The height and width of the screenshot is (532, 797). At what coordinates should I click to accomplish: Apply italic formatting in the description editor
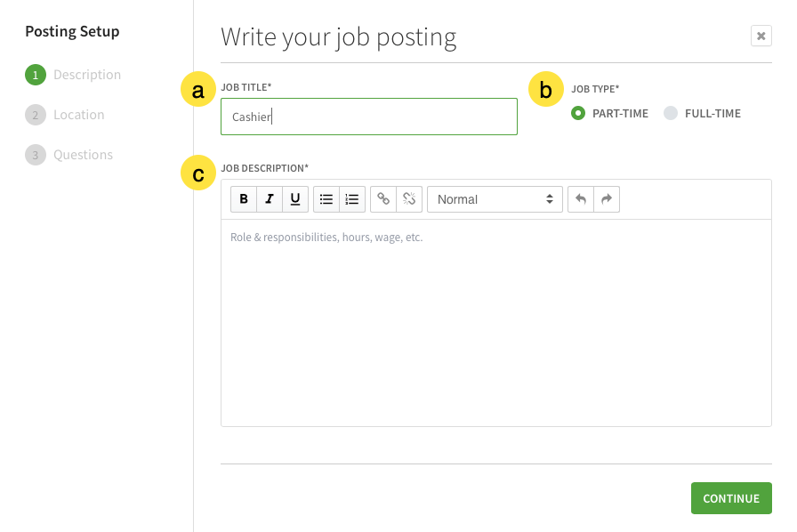pos(269,198)
